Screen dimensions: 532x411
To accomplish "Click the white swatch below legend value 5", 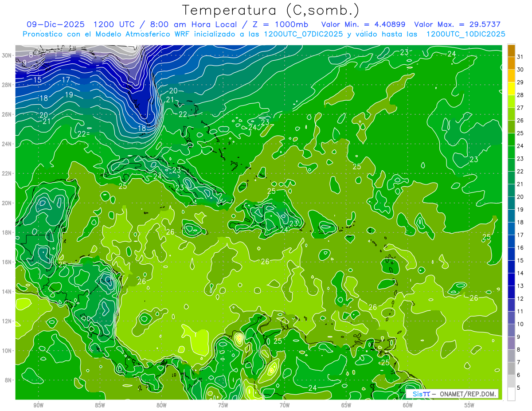I will pos(511,394).
